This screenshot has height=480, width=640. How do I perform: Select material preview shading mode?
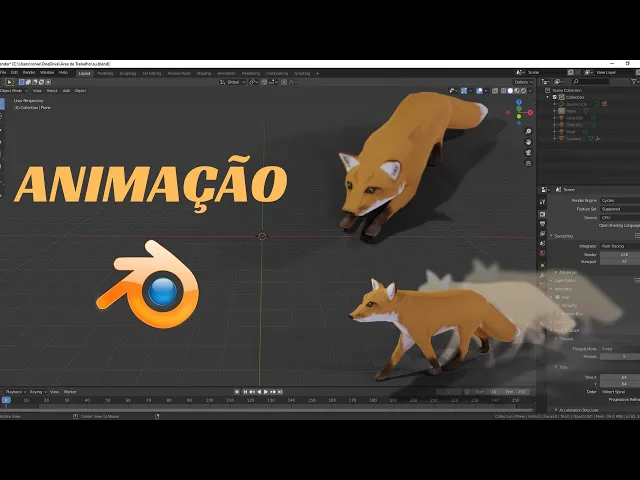pyautogui.click(x=517, y=91)
